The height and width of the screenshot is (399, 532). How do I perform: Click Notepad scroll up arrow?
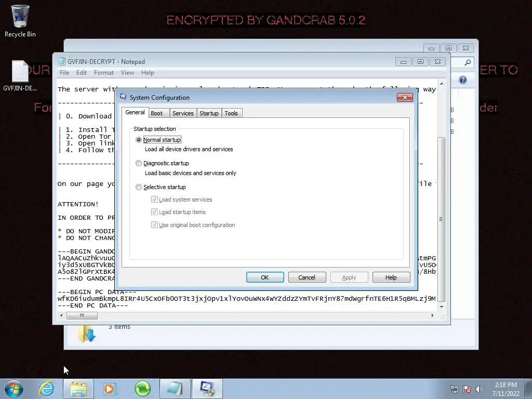tap(442, 84)
